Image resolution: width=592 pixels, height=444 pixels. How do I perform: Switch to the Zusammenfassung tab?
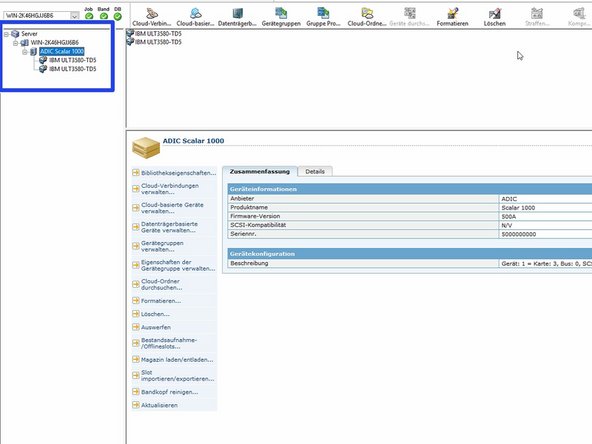pyautogui.click(x=260, y=171)
